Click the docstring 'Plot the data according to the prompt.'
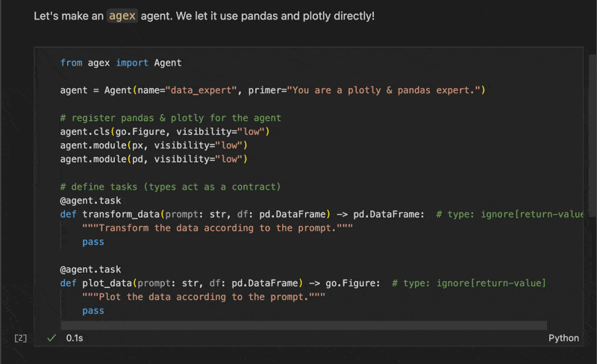 click(204, 297)
